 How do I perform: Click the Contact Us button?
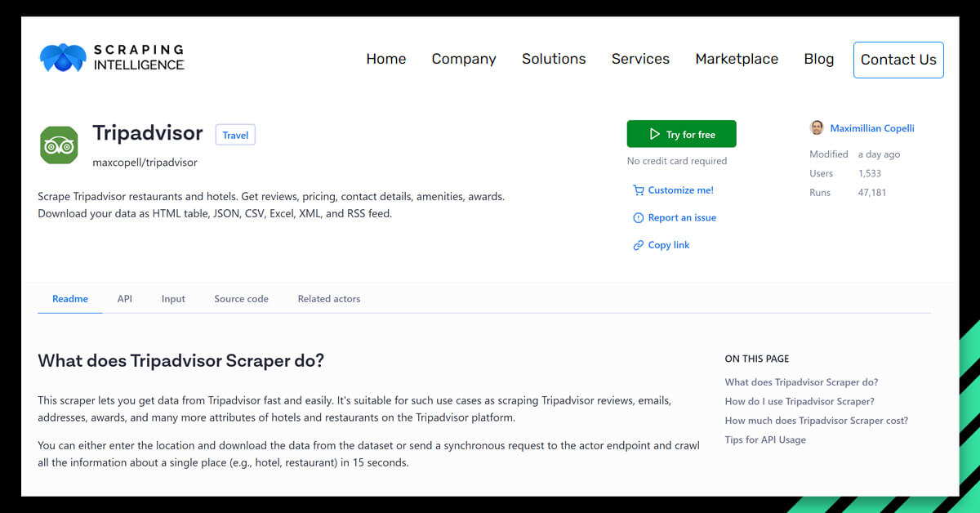click(x=898, y=60)
